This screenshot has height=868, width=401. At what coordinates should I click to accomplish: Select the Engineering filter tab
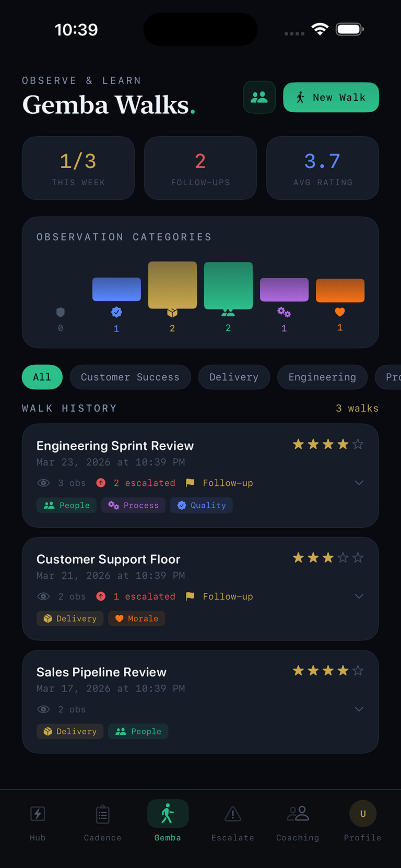[x=322, y=377]
